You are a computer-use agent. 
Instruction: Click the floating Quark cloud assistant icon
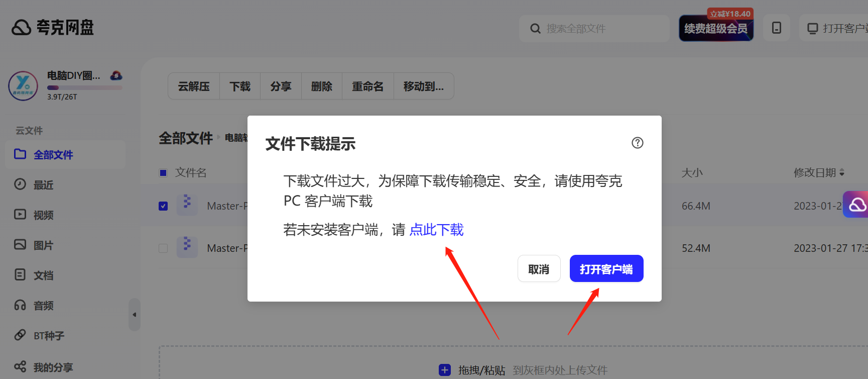856,205
